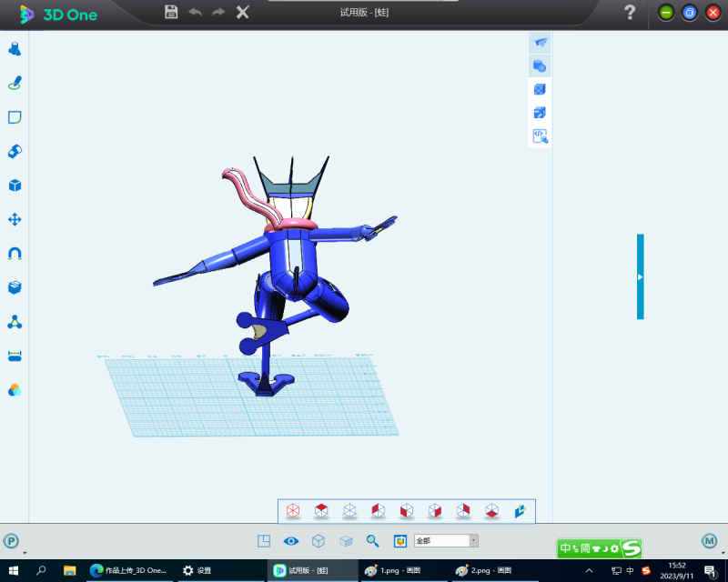The width and height of the screenshot is (728, 582).
Task: Open the cylinder-and-sphere shapes panel icon
Action: coord(540,65)
